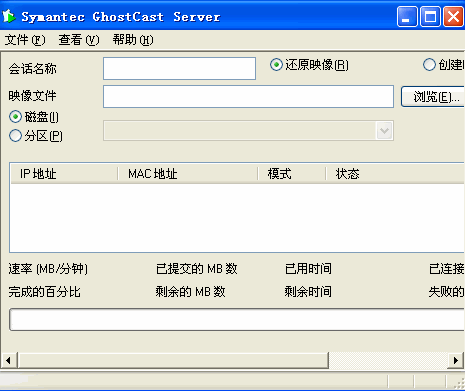Open the 查看(V) menu
The height and width of the screenshot is (391, 465).
(x=79, y=40)
